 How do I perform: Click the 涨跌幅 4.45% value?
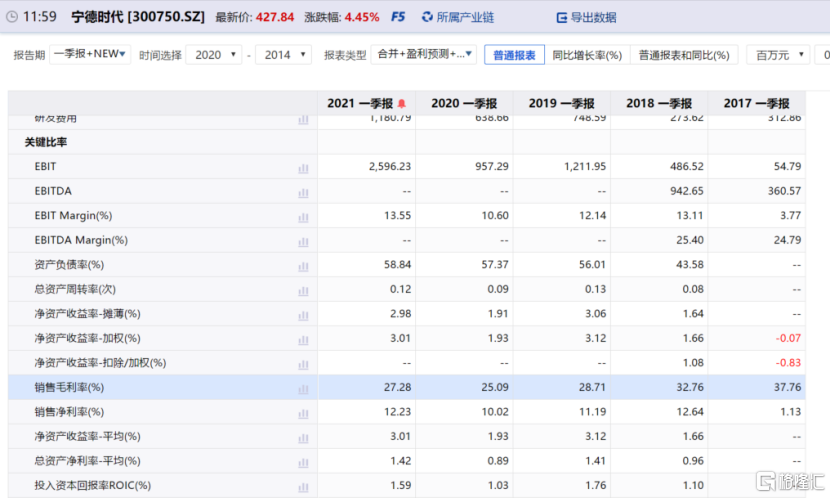coord(362,17)
